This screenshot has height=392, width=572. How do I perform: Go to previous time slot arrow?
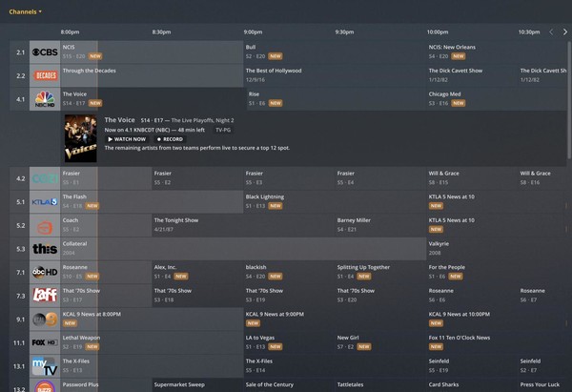551,32
